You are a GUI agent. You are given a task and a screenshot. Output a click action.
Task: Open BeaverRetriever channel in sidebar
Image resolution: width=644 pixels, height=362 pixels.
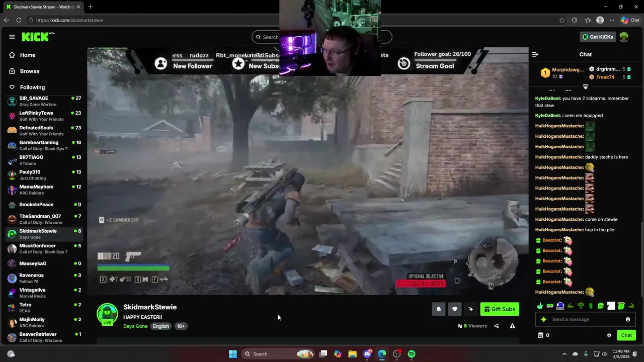click(x=44, y=337)
